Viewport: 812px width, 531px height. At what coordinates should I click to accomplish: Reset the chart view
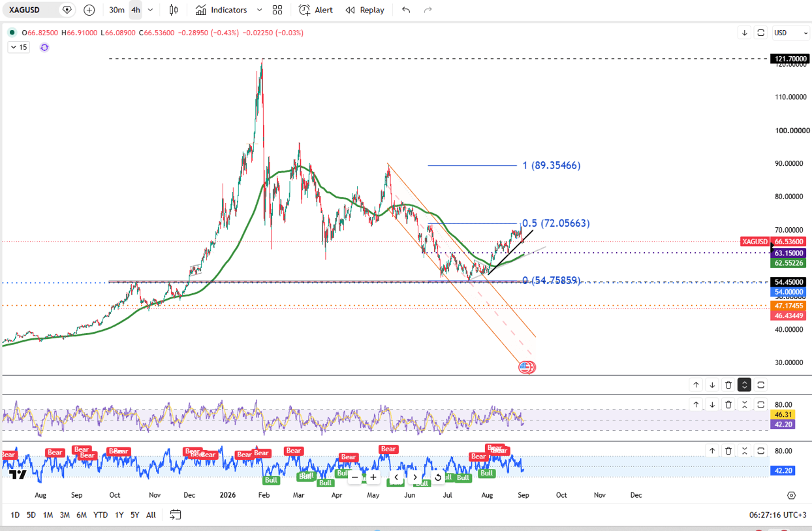tap(438, 477)
